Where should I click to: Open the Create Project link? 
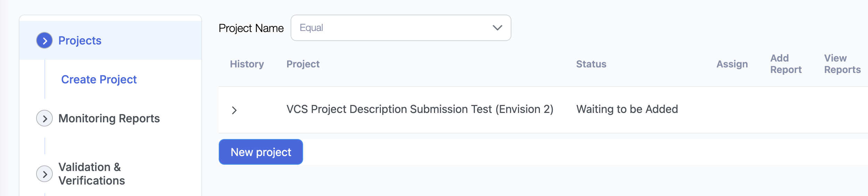pyautogui.click(x=99, y=80)
